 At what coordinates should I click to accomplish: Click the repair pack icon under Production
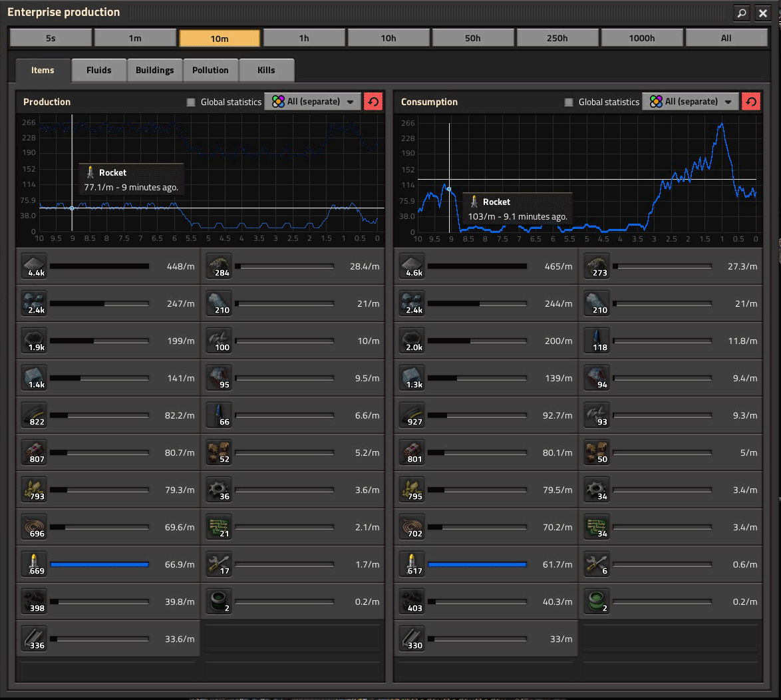pos(219,564)
